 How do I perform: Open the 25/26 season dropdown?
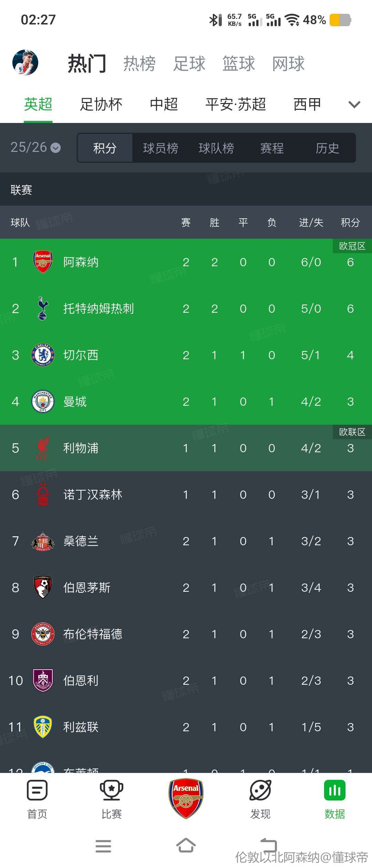35,147
